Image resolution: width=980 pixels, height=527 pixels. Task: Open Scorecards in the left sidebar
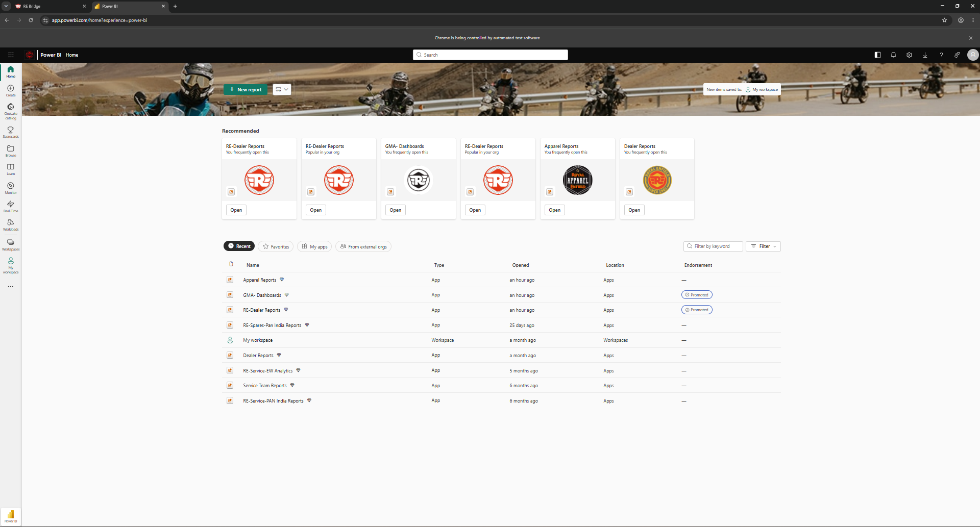tap(11, 133)
